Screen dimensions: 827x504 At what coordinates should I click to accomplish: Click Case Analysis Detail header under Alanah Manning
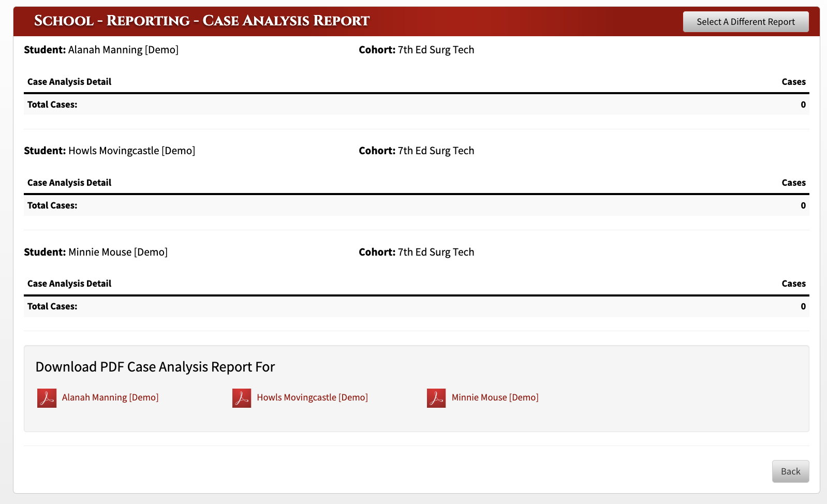point(69,82)
